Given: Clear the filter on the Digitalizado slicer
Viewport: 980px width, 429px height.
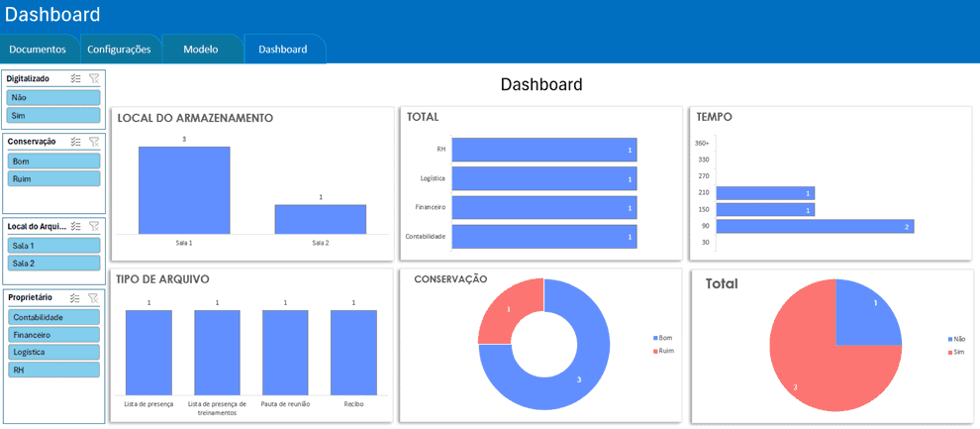Looking at the screenshot, I should pos(94,78).
